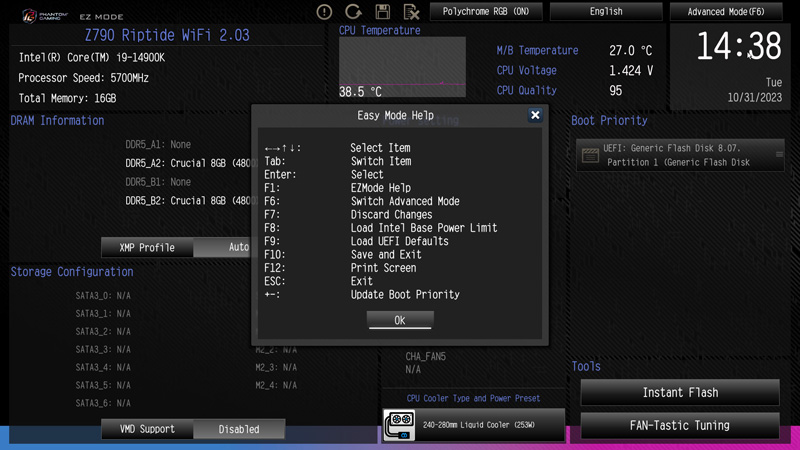
Task: Click the XMP Profile label button
Action: coord(147,247)
